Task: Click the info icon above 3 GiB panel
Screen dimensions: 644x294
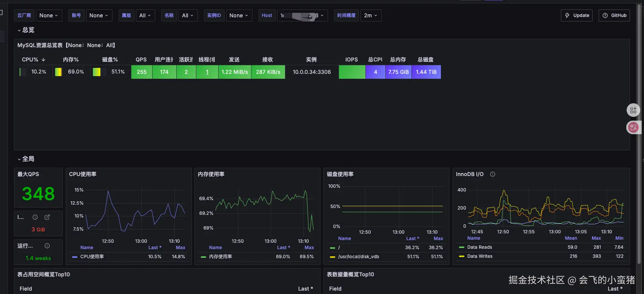Action: [35, 217]
